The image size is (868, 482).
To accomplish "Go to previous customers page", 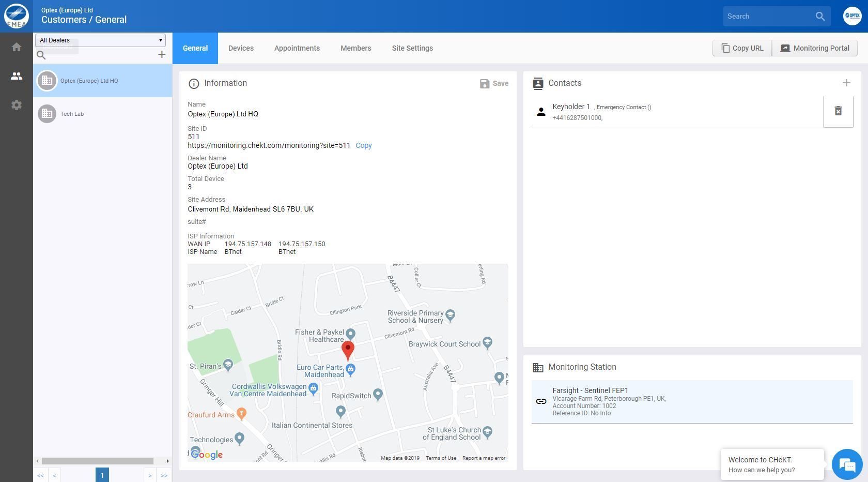I will click(x=54, y=475).
